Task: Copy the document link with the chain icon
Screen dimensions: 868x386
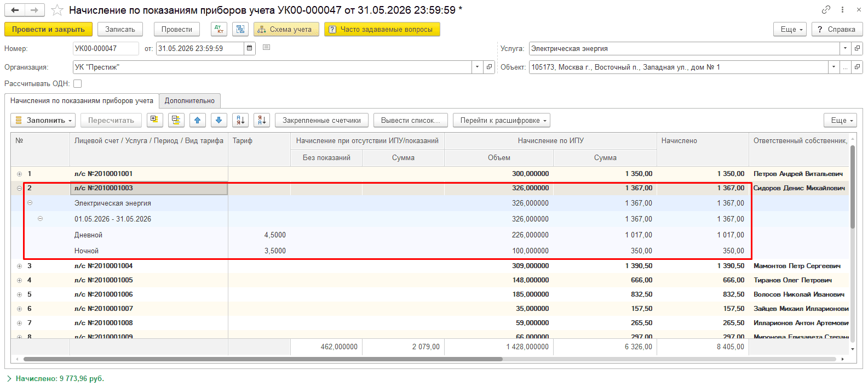Action: (826, 10)
